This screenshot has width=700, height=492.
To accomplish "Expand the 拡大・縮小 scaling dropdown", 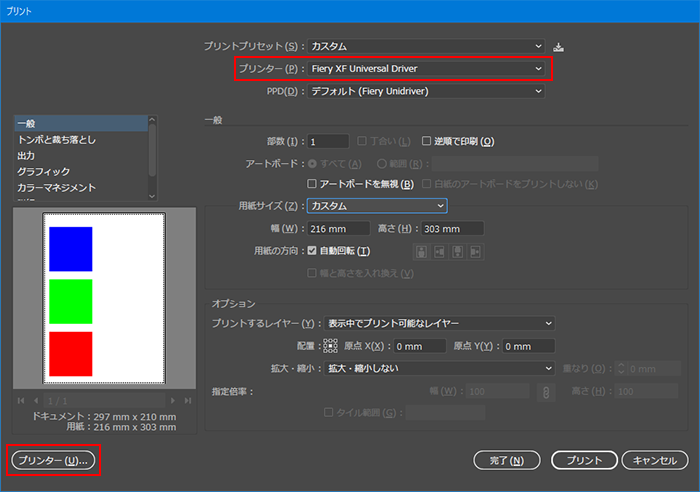I will (x=439, y=368).
